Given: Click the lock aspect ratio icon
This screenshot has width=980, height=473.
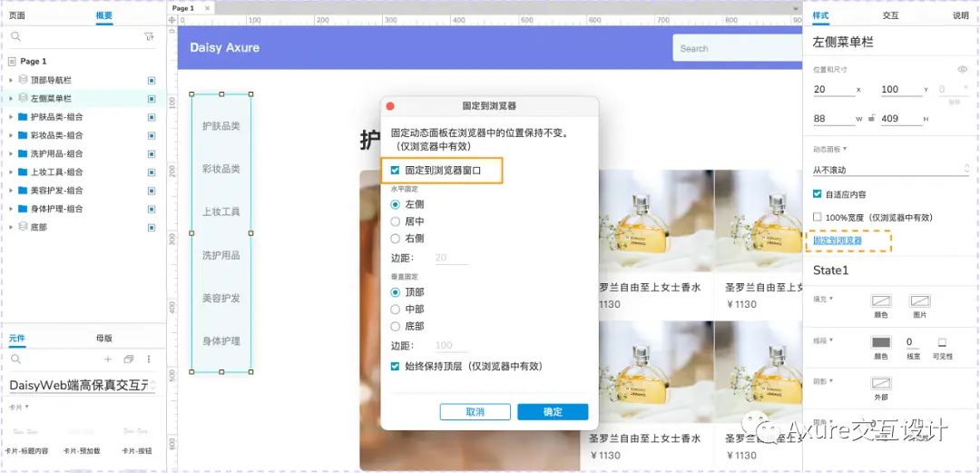Looking at the screenshot, I should click(x=871, y=118).
